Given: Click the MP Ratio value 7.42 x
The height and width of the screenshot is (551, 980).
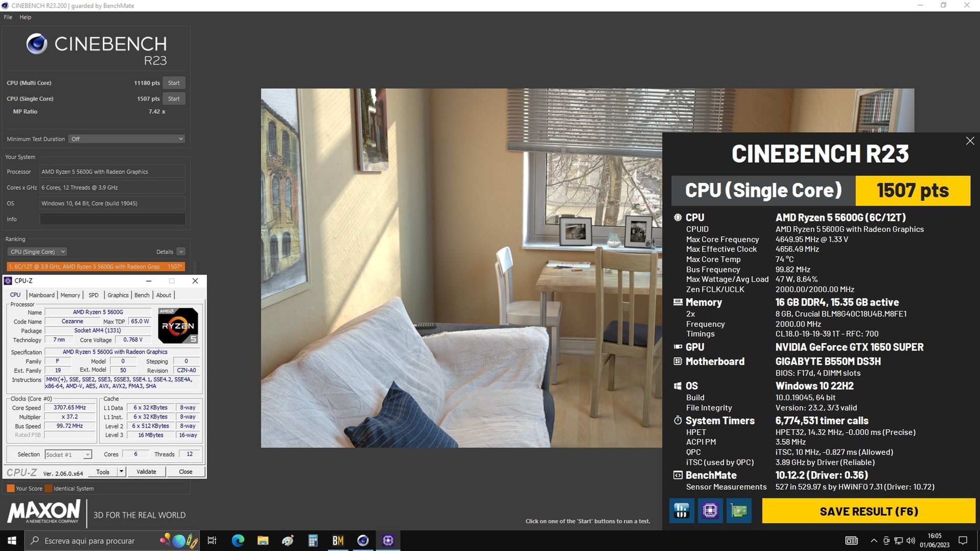Looking at the screenshot, I should tap(157, 111).
